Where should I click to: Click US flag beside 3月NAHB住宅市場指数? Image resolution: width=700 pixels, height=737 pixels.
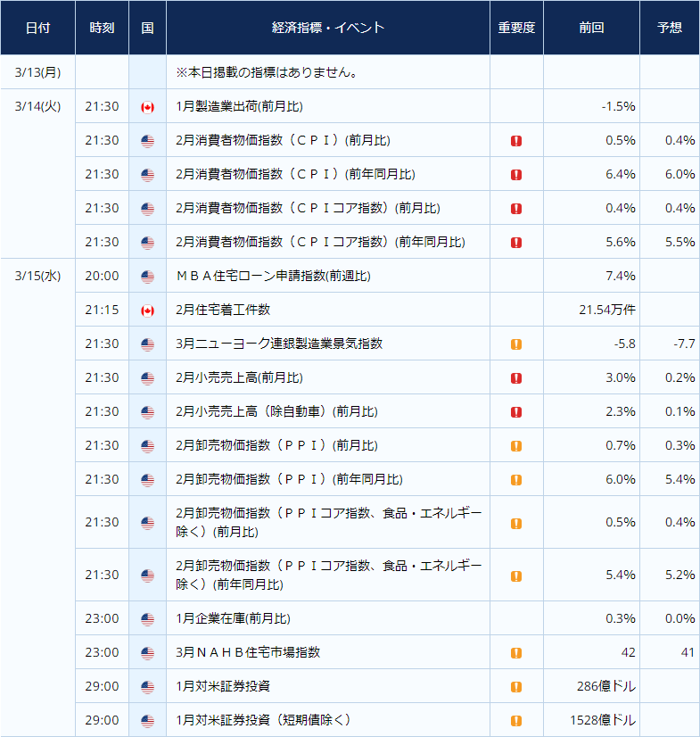147,653
